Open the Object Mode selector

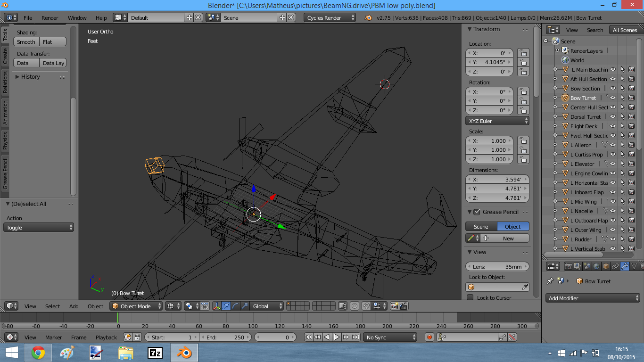point(136,306)
